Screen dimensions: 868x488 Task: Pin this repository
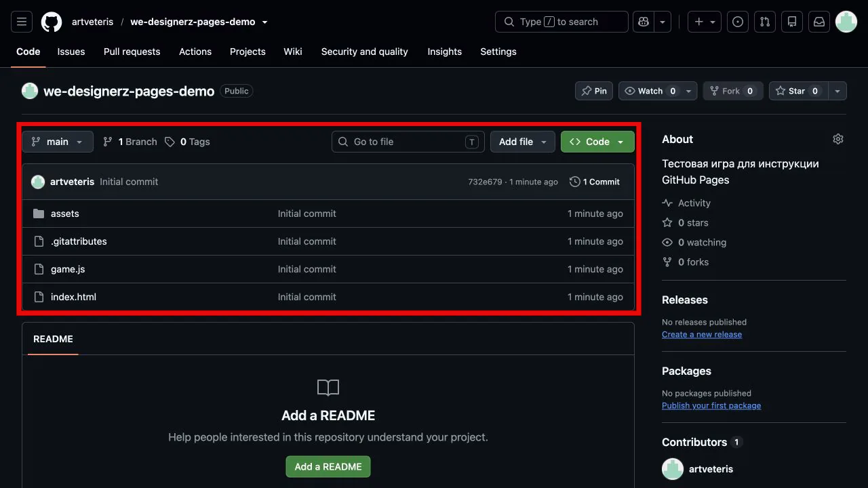pos(594,91)
